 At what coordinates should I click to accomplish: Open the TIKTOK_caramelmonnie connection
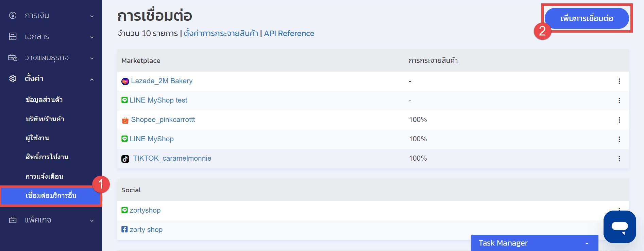pyautogui.click(x=172, y=158)
